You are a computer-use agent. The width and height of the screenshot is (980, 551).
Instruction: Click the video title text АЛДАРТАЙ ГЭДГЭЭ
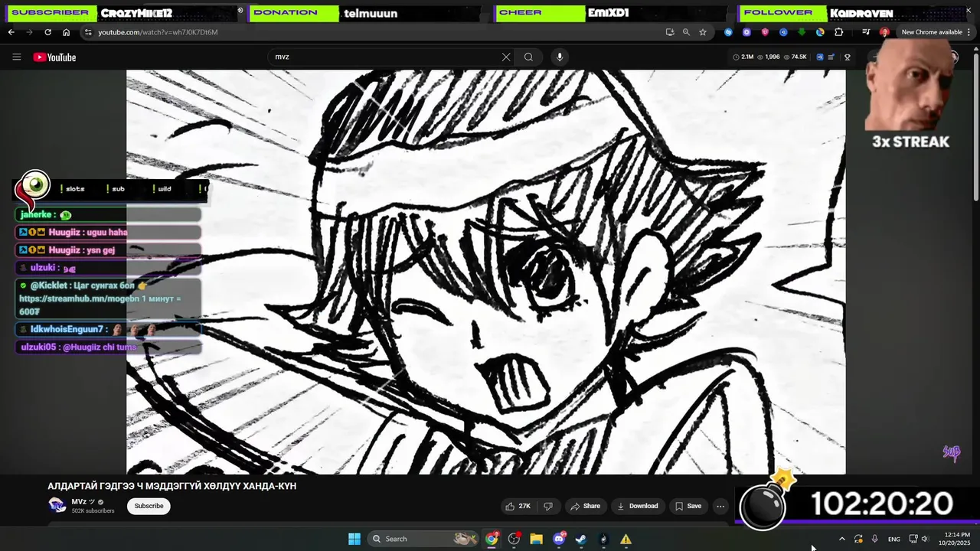171,486
